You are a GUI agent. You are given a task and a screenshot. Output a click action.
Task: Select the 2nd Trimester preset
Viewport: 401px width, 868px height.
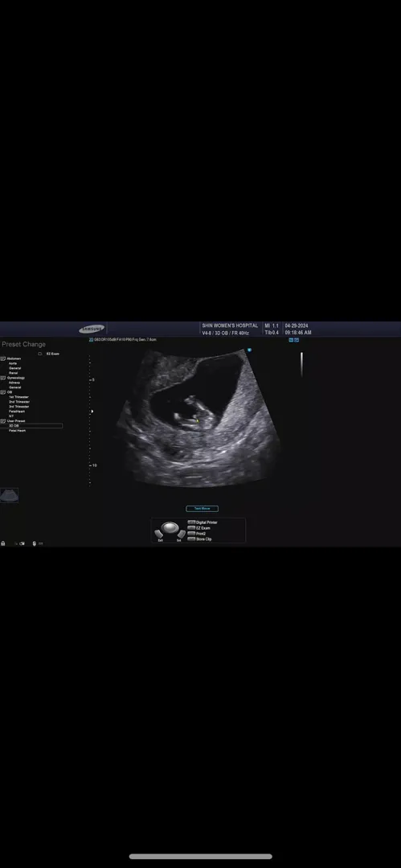click(18, 401)
